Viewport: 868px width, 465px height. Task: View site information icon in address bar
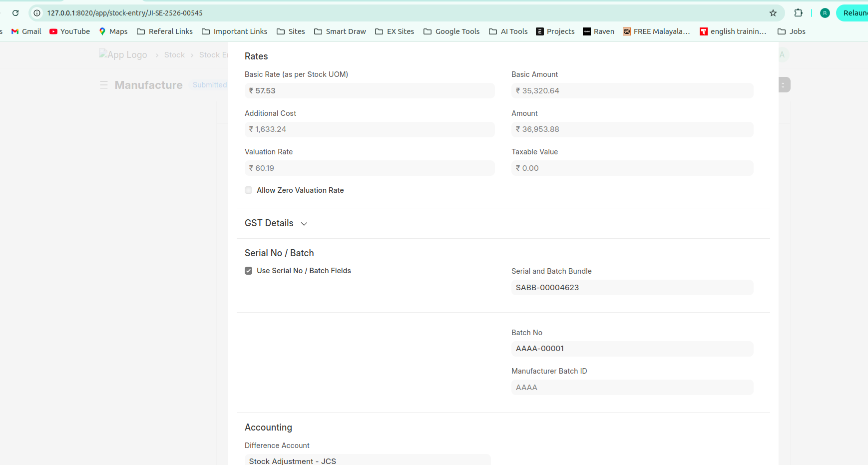click(37, 13)
